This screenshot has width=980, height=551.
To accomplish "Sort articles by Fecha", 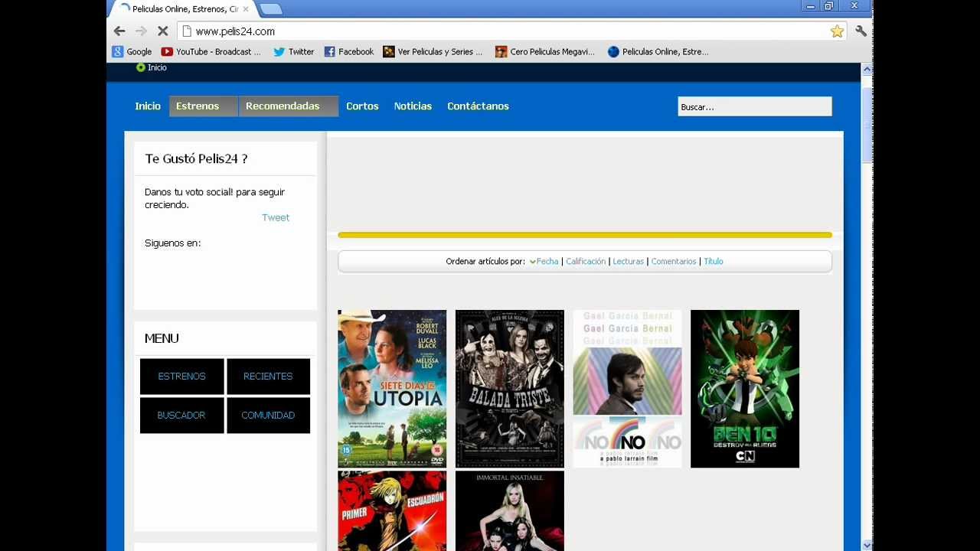I will tap(547, 262).
